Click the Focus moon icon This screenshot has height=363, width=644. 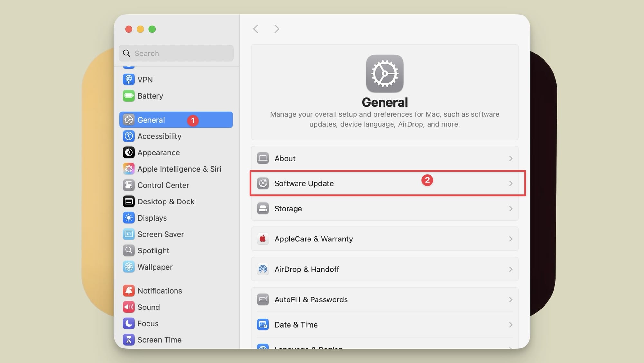coord(128,323)
